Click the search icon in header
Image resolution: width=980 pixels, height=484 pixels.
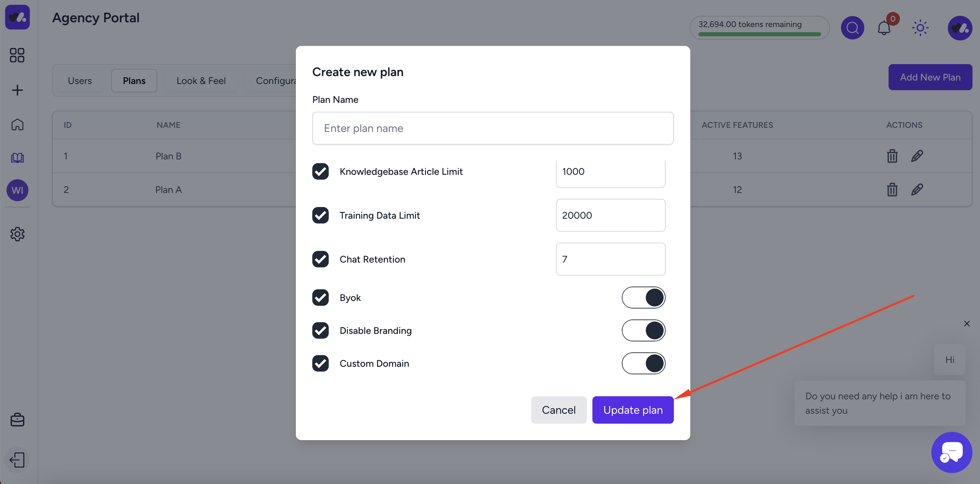click(x=852, y=28)
